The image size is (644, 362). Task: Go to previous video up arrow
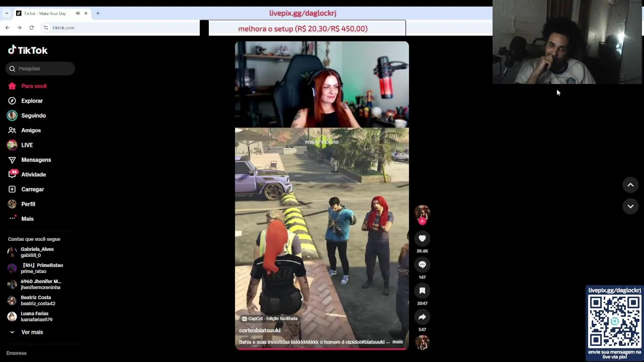[630, 185]
